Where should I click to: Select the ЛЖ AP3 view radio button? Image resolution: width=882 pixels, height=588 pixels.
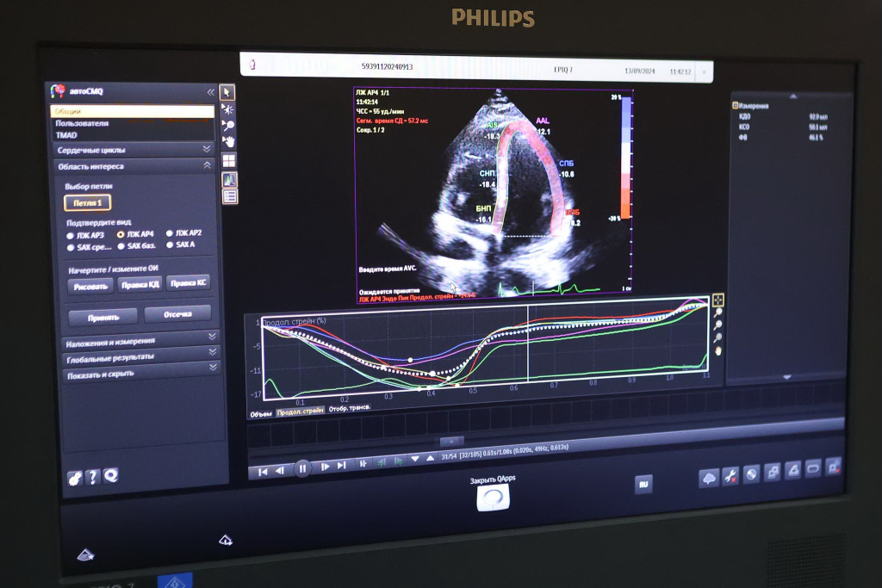click(x=71, y=234)
